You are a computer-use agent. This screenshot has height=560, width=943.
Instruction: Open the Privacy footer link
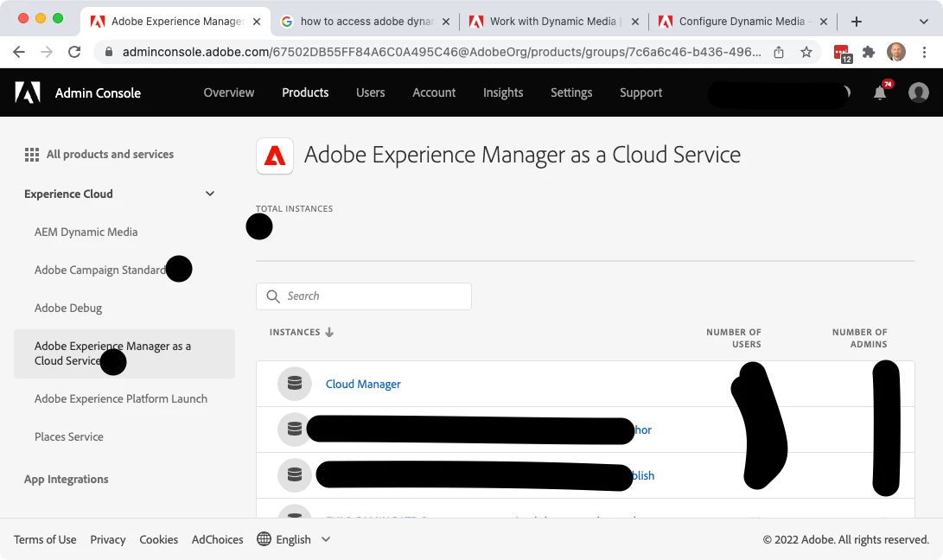pyautogui.click(x=108, y=539)
